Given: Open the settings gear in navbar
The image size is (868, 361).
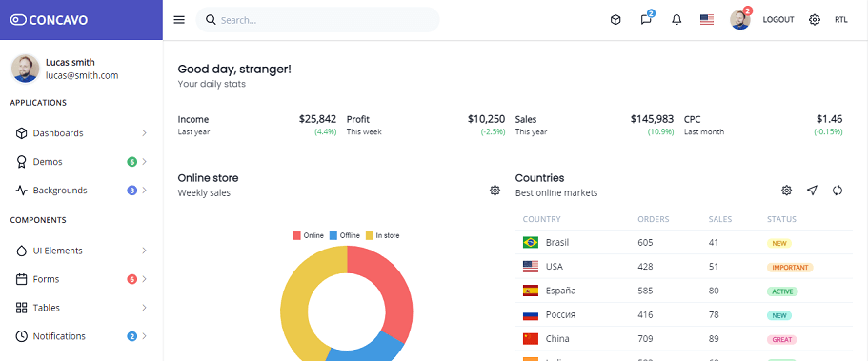Looking at the screenshot, I should point(815,20).
